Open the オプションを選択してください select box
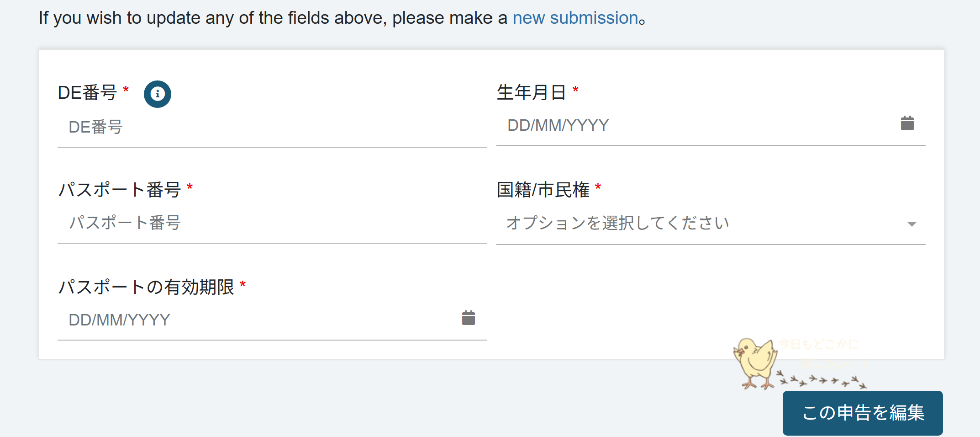 (x=711, y=224)
